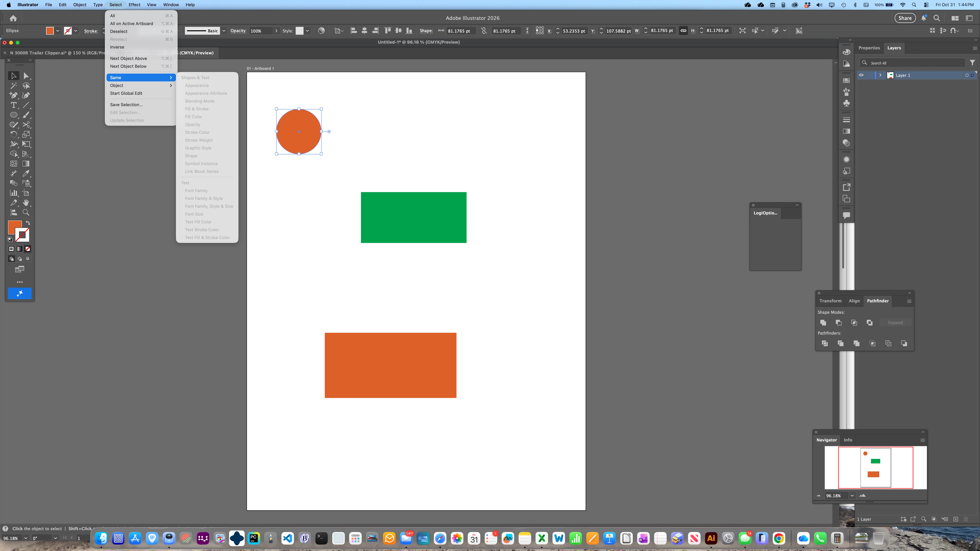Select the Direct Selection tool
This screenshot has width=980, height=551.
(26, 76)
